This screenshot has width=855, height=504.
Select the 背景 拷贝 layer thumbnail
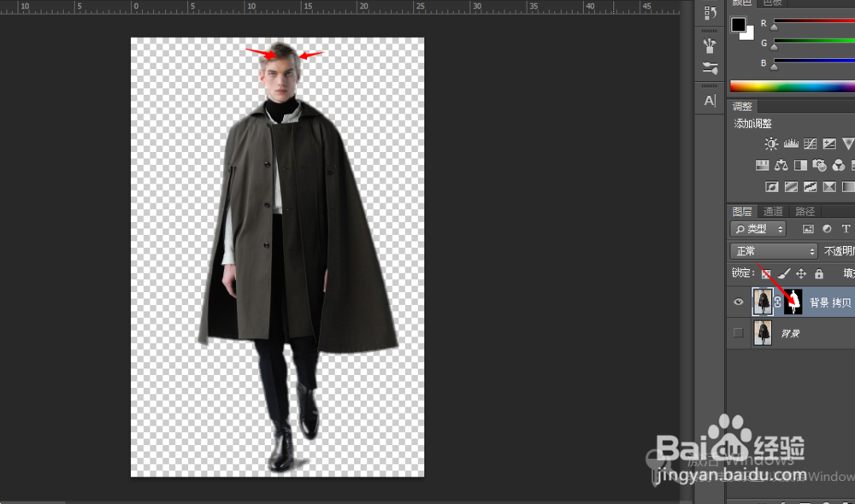point(763,302)
